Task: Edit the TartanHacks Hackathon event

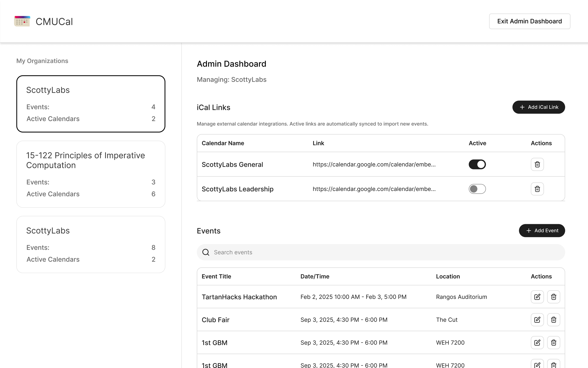Action: coord(537,297)
